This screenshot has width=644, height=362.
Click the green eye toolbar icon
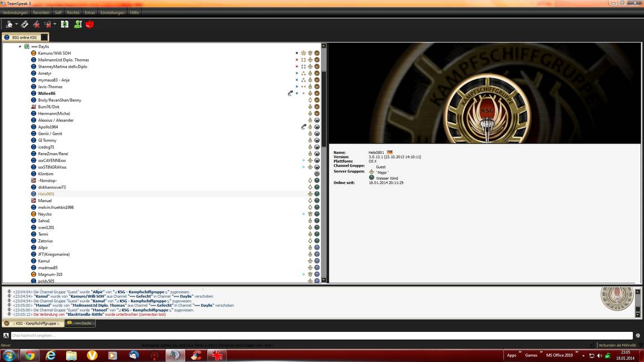click(65, 25)
